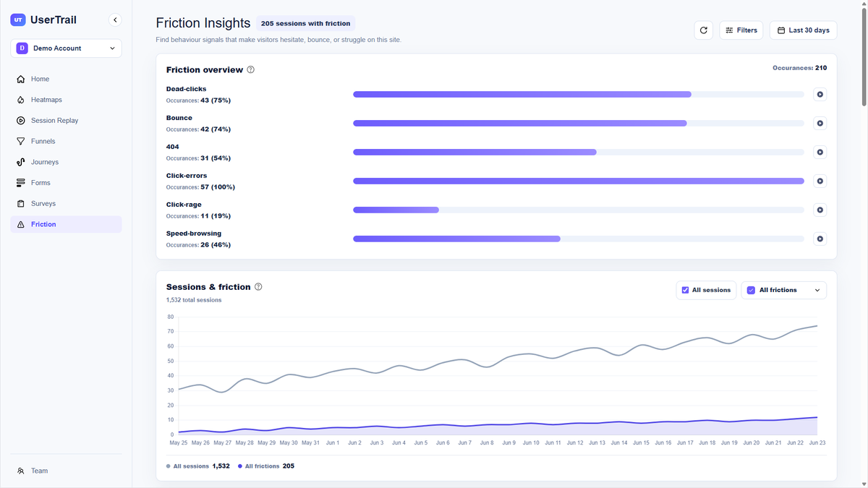Click the Friction Insights page heading
The width and height of the screenshot is (868, 488).
tap(203, 23)
